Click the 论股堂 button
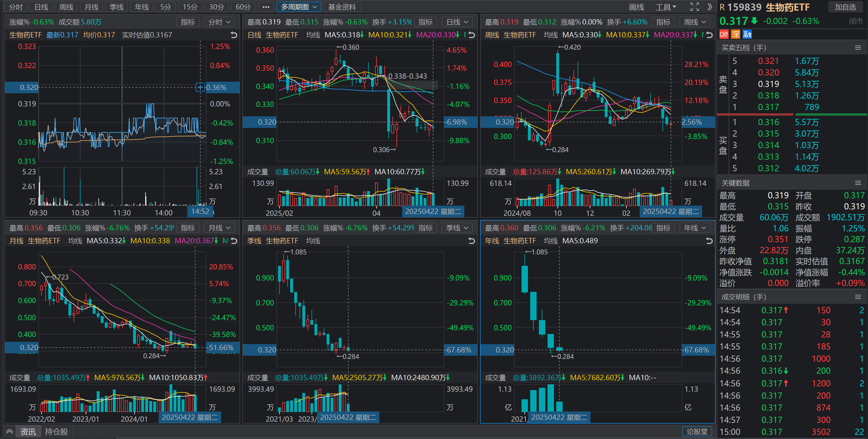The image size is (868, 439). click(x=697, y=431)
